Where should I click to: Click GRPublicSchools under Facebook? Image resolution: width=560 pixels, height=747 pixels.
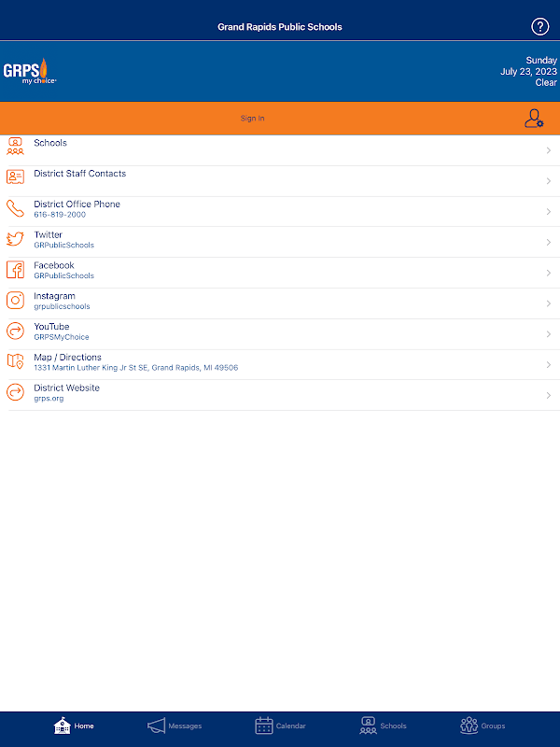(63, 275)
